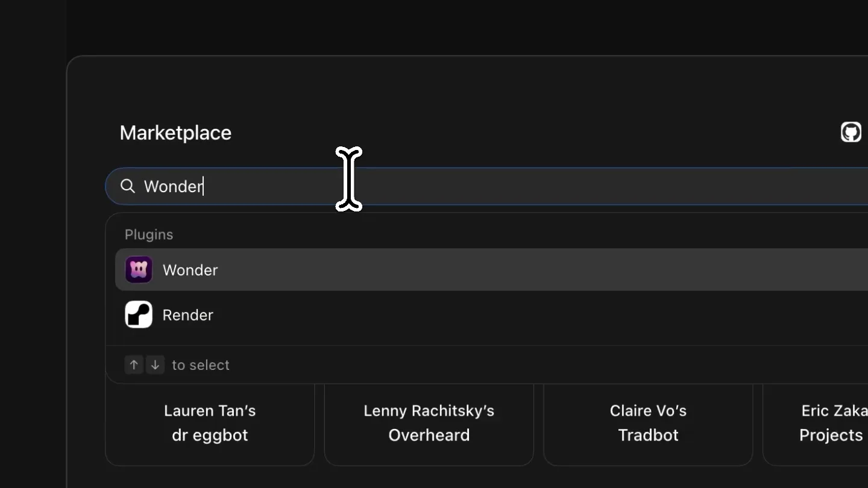Click the "Lenny Rachitsky's" author name
Viewport: 868px width, 488px height.
pos(429,411)
